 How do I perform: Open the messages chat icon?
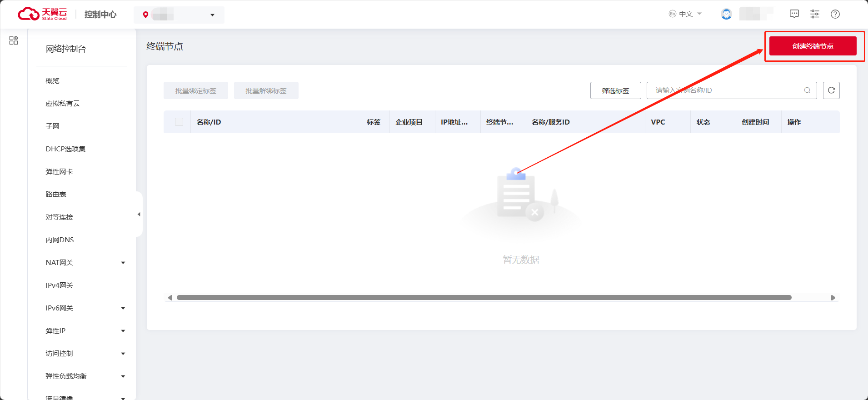pyautogui.click(x=794, y=14)
